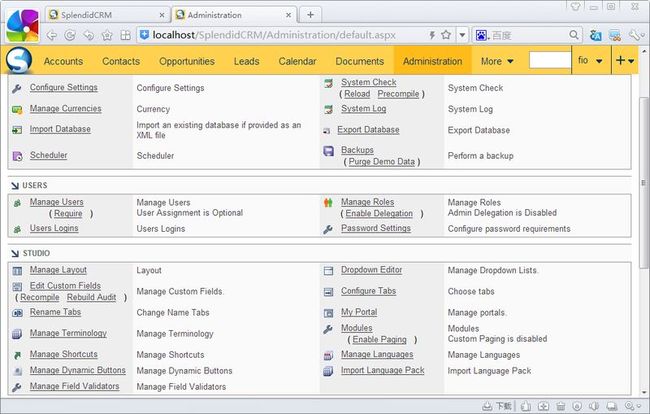650x414 pixels.
Task: Collapse the USERS section arrow
Action: click(x=15, y=186)
